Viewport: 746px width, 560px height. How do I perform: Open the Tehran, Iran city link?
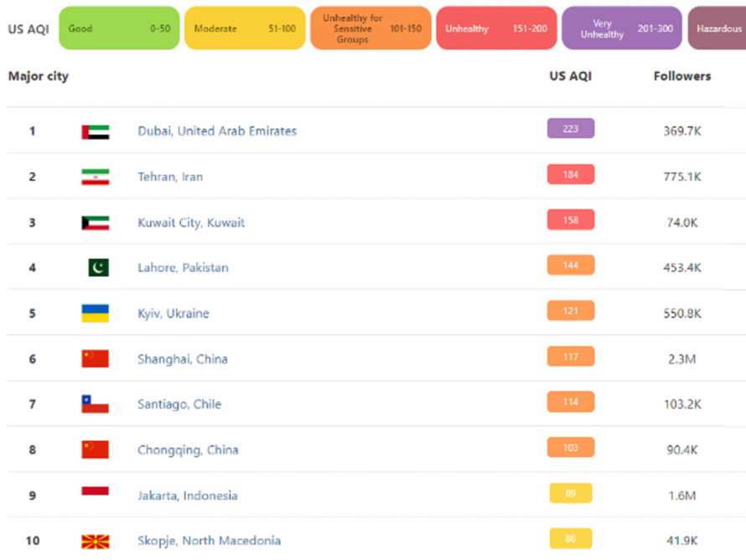coord(170,177)
